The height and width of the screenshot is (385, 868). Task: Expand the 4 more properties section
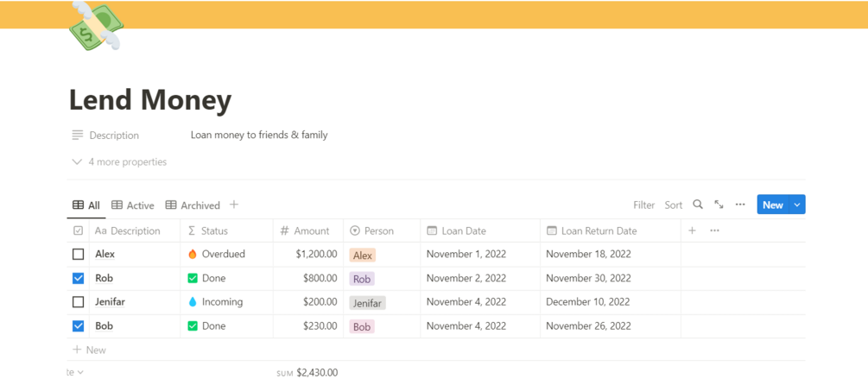tap(119, 161)
